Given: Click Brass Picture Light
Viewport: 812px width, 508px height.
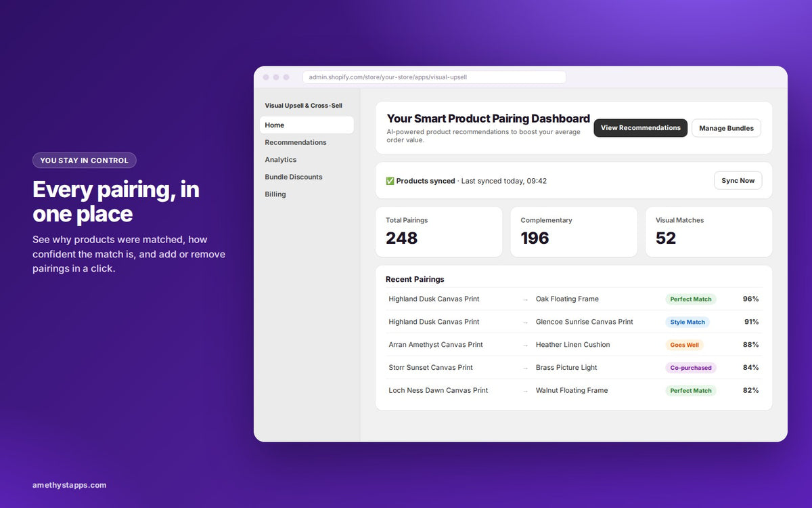Looking at the screenshot, I should coord(566,368).
